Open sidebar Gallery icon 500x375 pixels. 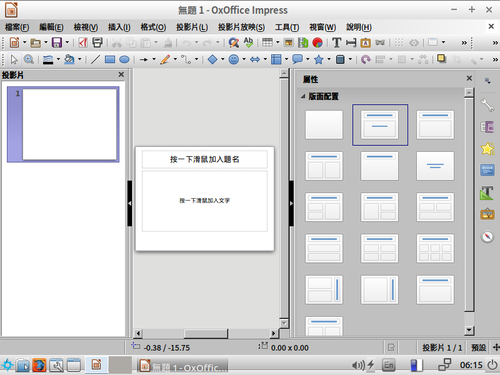487,214
